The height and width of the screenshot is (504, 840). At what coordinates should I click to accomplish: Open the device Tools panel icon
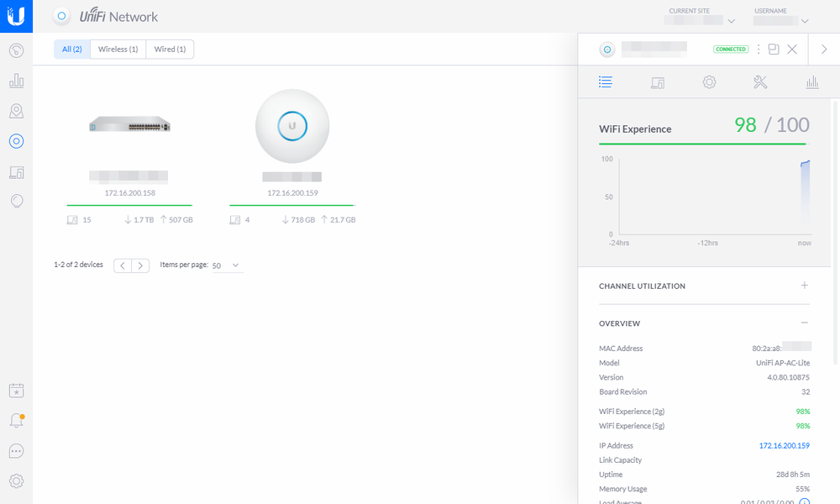click(x=760, y=81)
